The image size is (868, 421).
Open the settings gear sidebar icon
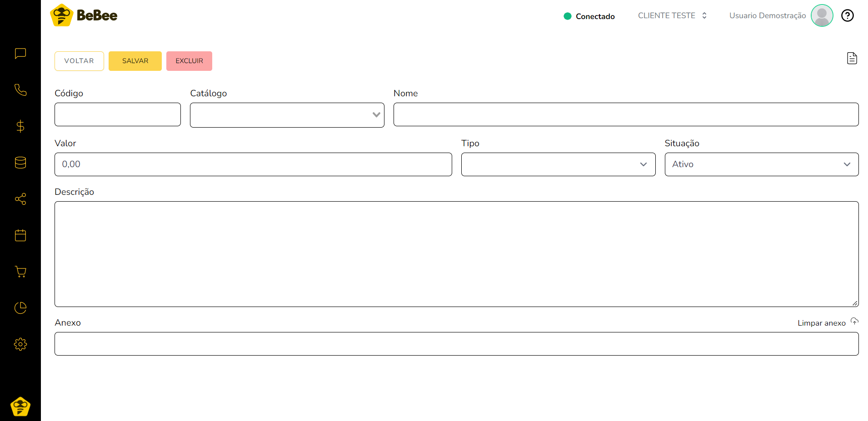20,344
